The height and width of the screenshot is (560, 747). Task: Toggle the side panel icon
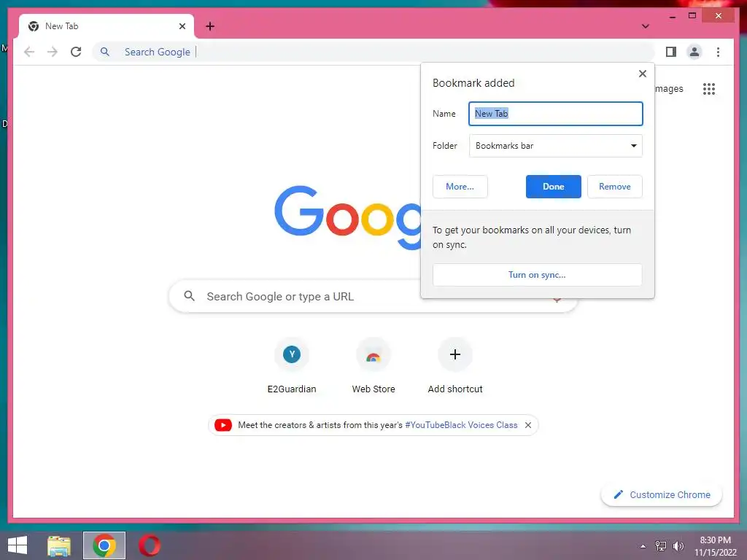click(x=671, y=52)
